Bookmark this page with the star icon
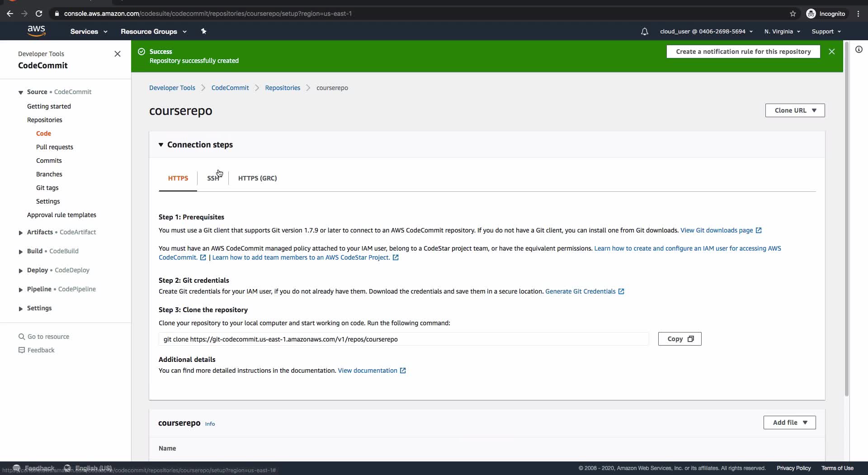 [x=793, y=14]
